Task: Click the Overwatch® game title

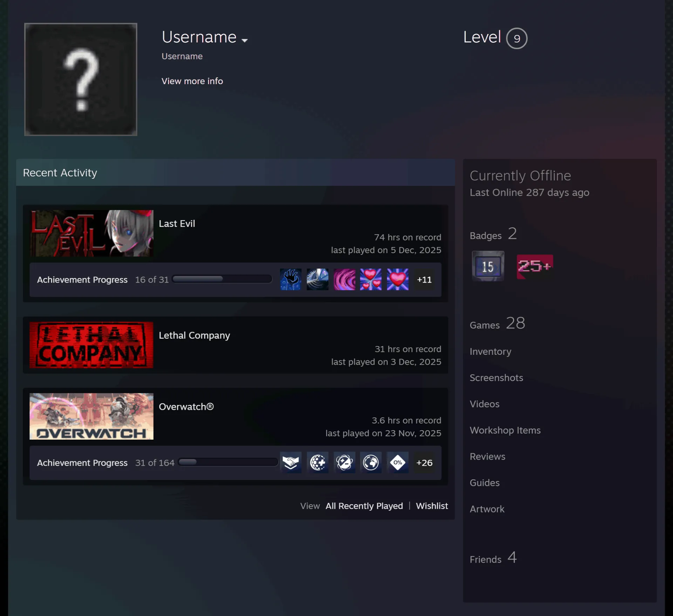Action: click(x=186, y=406)
